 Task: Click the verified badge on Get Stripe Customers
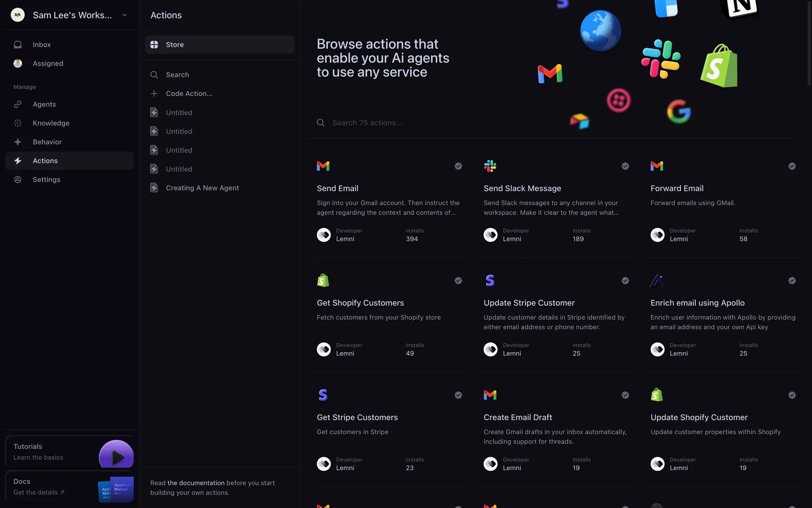pyautogui.click(x=458, y=395)
